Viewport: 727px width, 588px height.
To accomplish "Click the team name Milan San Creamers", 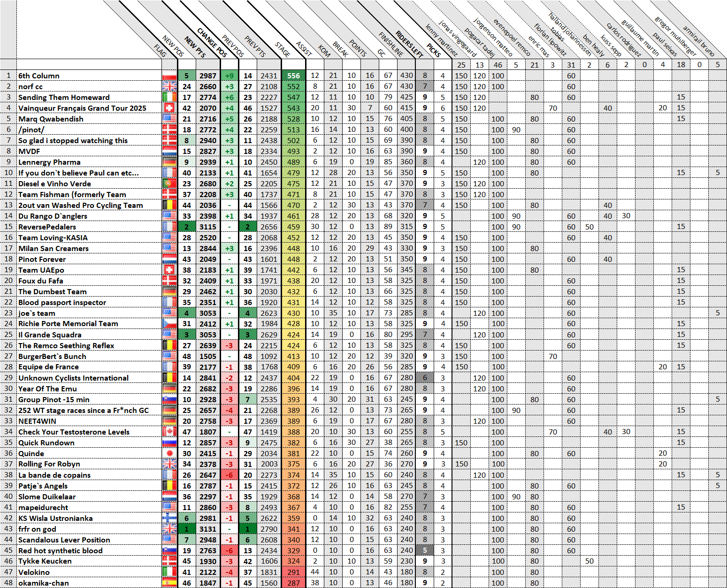I will (54, 248).
